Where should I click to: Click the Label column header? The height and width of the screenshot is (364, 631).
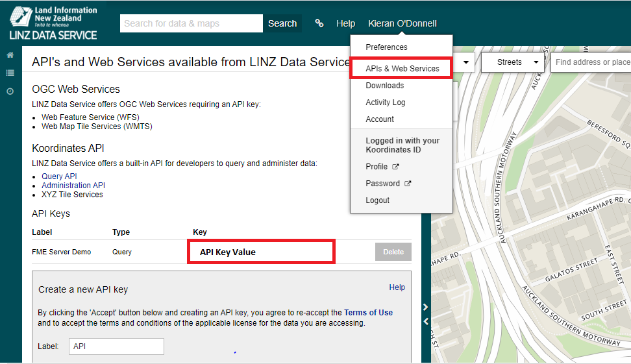pos(42,232)
